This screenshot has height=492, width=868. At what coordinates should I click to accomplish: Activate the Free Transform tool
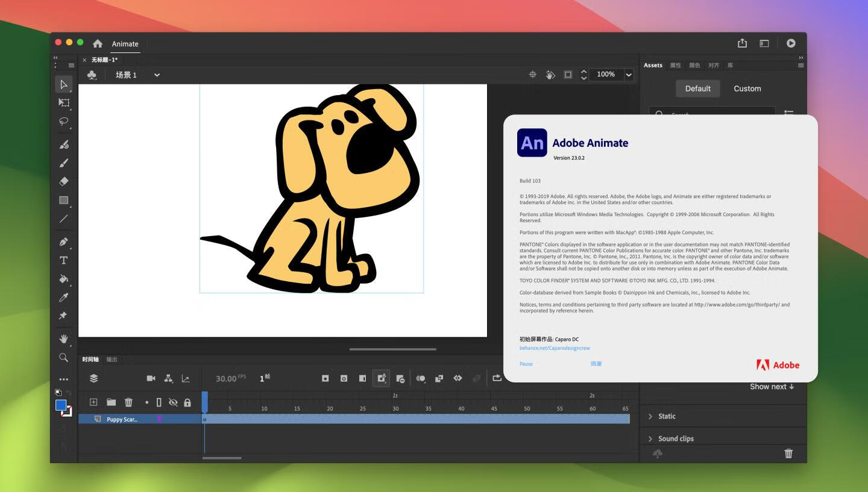(x=64, y=103)
